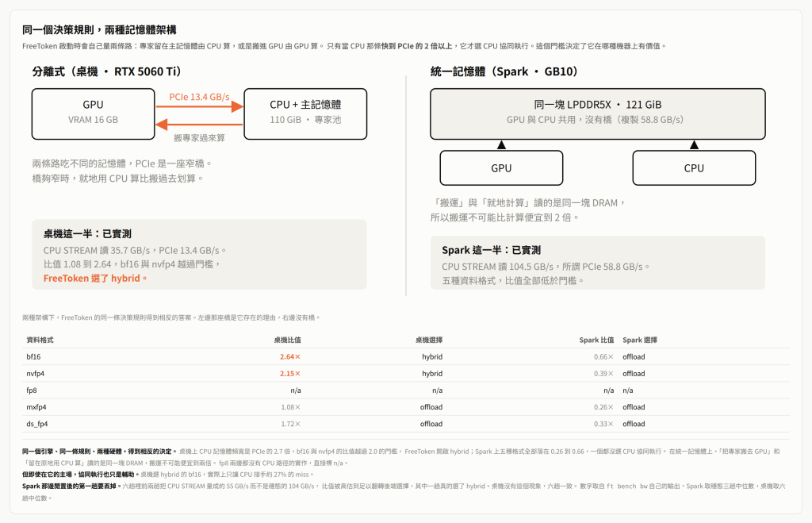Click the 1.08× value in the mxfp4 row
The image size is (812, 523).
point(291,407)
